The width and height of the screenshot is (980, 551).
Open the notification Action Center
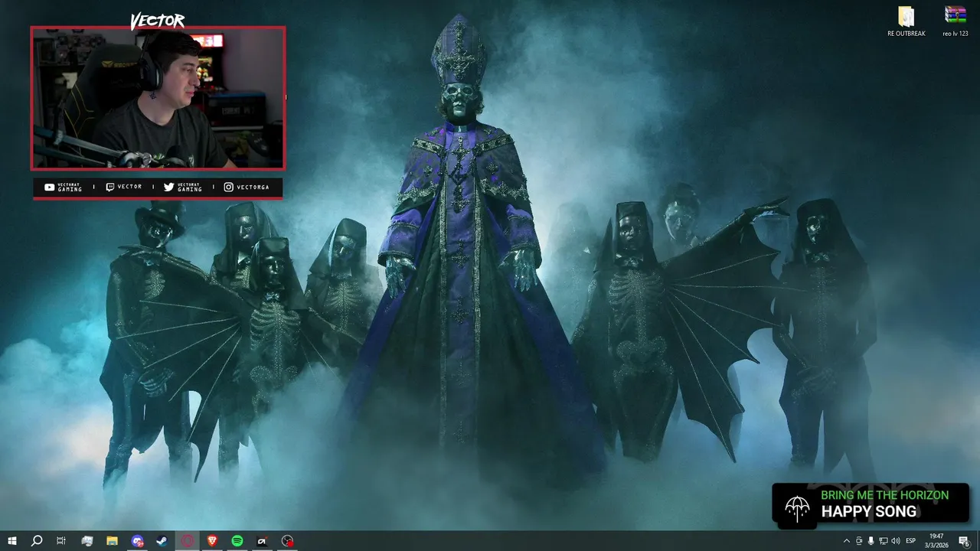[x=964, y=541]
